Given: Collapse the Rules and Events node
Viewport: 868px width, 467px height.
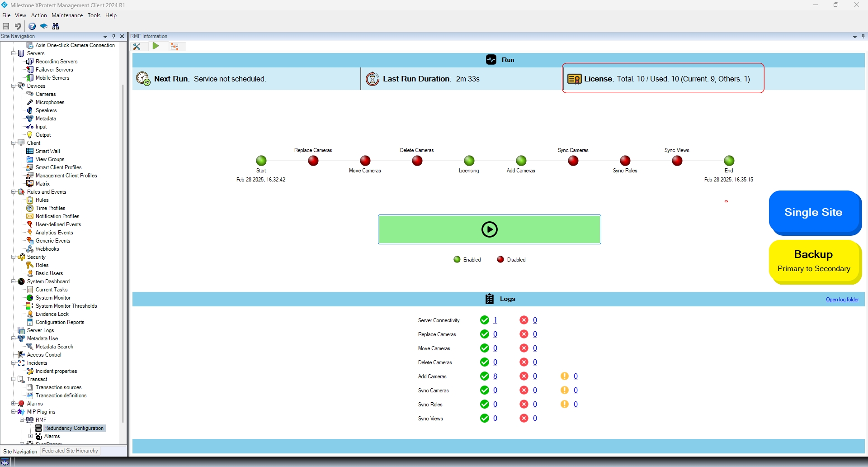Looking at the screenshot, I should (x=14, y=192).
